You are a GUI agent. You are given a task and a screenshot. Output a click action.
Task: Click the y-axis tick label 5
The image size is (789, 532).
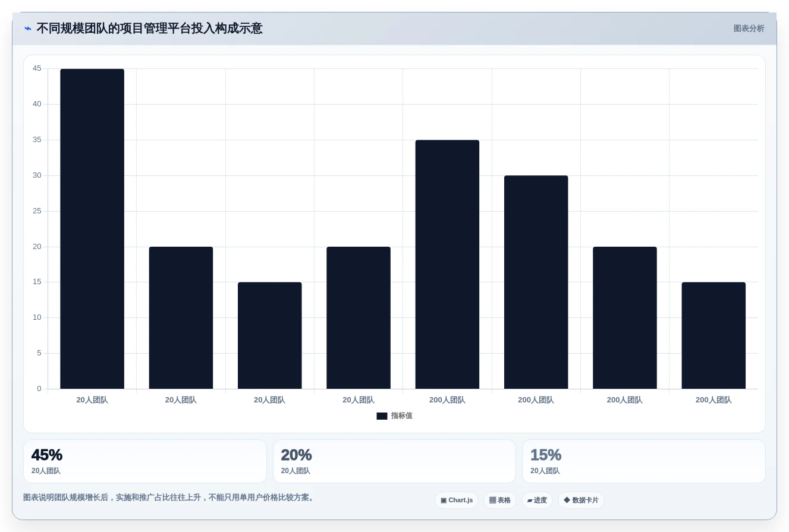[39, 353]
